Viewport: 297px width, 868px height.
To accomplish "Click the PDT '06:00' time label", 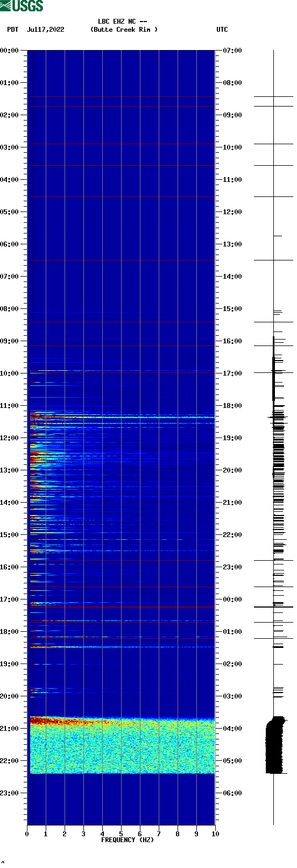I will coord(9,244).
